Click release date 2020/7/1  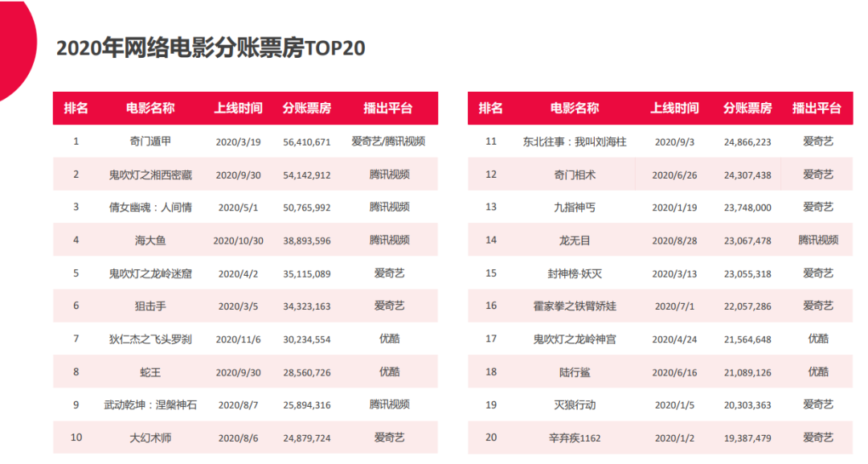(x=674, y=306)
